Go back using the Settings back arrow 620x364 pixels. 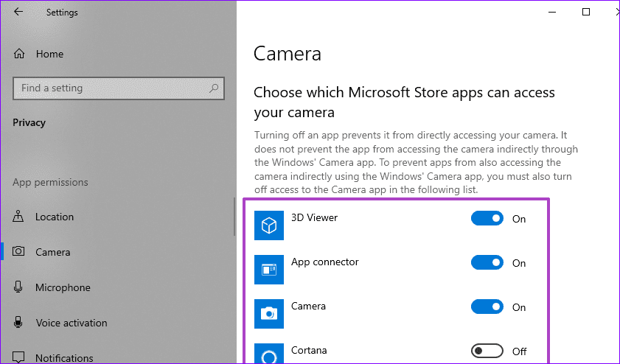[x=18, y=12]
